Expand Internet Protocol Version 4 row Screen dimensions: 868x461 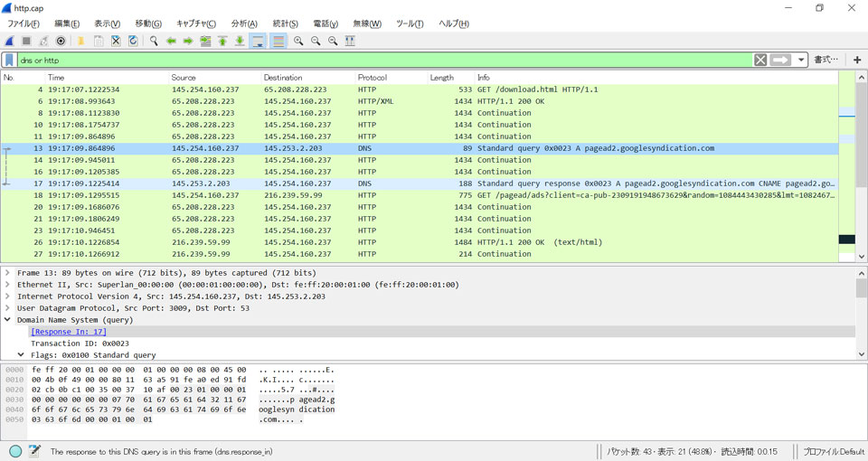coord(7,296)
